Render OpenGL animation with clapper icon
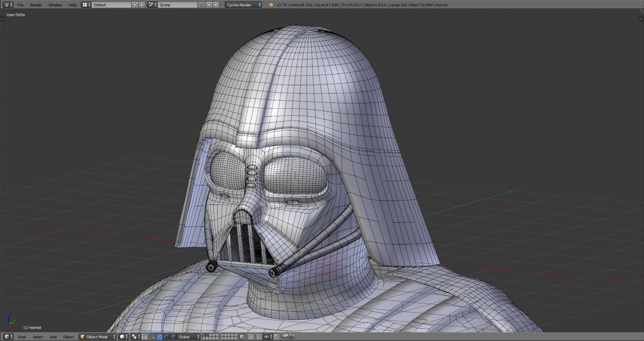Image resolution: width=644 pixels, height=341 pixels. tap(292, 337)
